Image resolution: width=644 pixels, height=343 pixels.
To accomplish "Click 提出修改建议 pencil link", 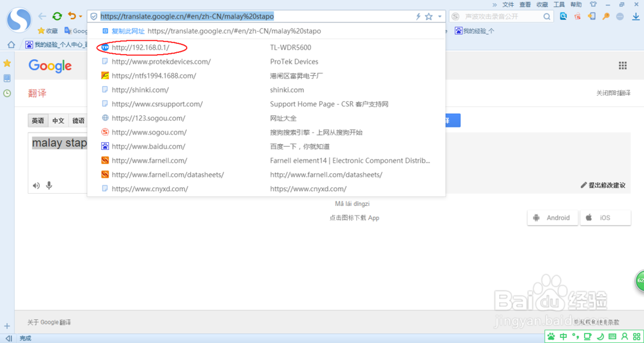I will click(603, 185).
